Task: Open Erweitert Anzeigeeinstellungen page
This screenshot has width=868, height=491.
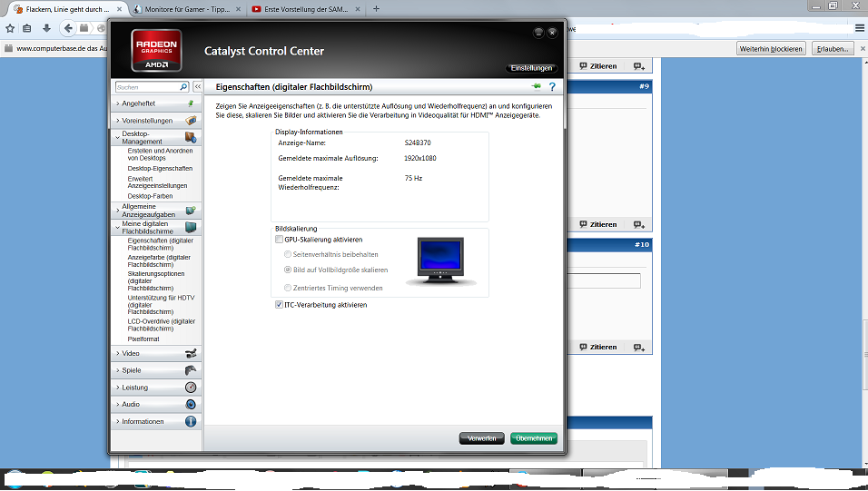Action: click(x=158, y=182)
